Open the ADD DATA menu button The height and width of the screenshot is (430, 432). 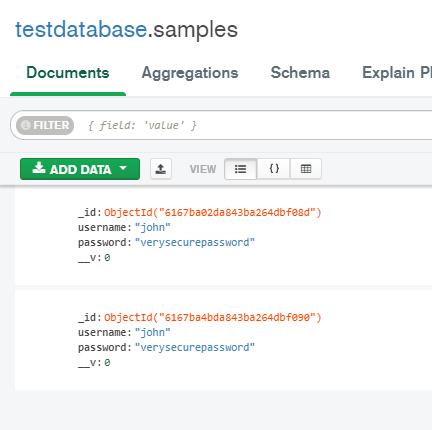point(80,169)
